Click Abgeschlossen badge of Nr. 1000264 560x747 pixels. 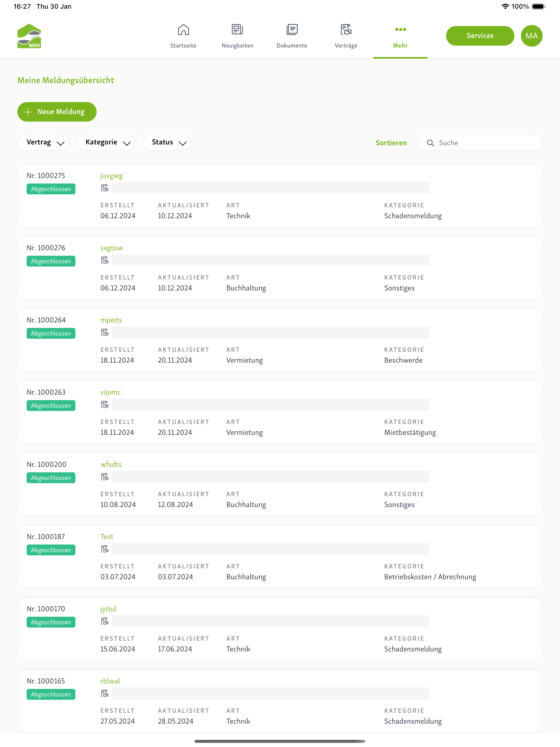click(51, 333)
